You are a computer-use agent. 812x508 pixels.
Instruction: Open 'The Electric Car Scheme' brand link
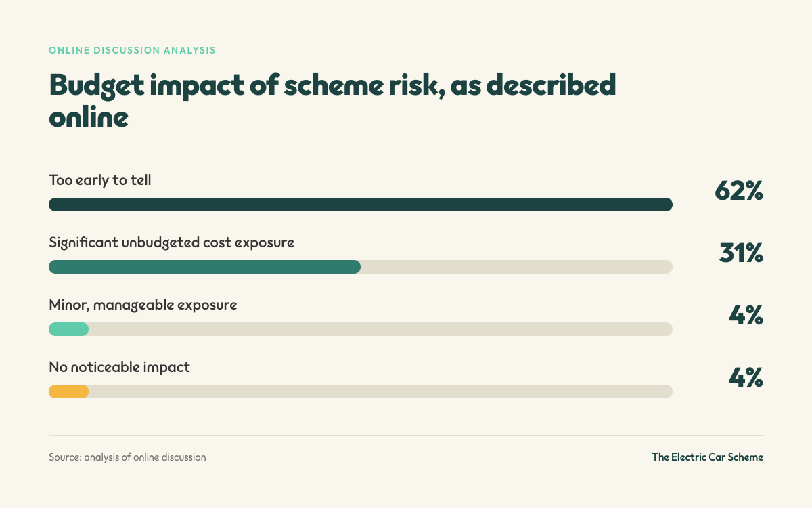point(707,457)
